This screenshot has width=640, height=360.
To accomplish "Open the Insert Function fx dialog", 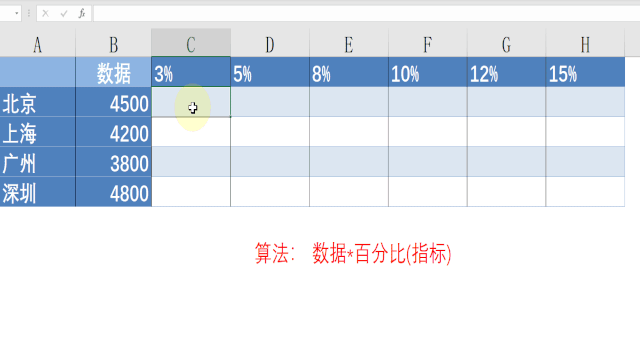I will (82, 13).
